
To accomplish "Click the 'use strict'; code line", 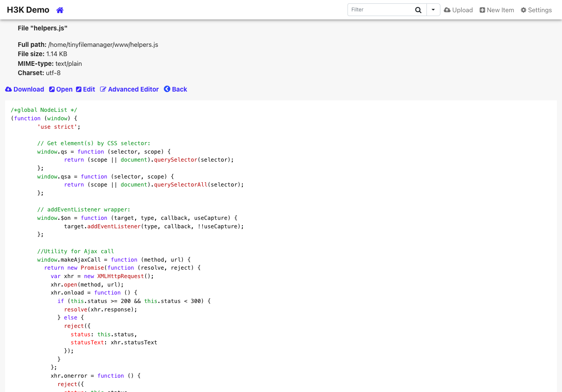I will (x=59, y=127).
